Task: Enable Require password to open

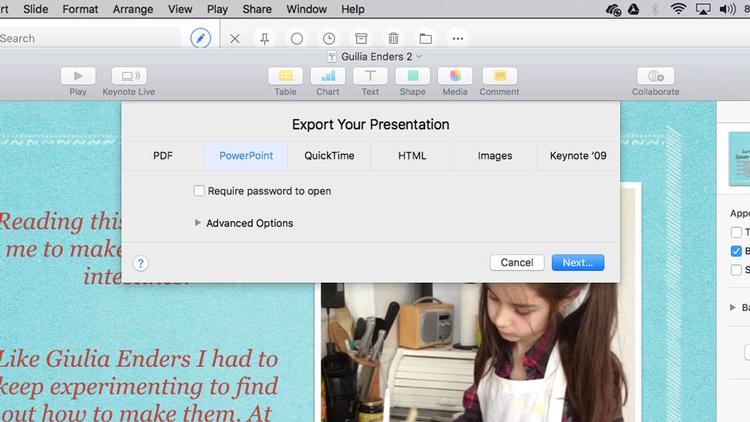Action: 199,191
